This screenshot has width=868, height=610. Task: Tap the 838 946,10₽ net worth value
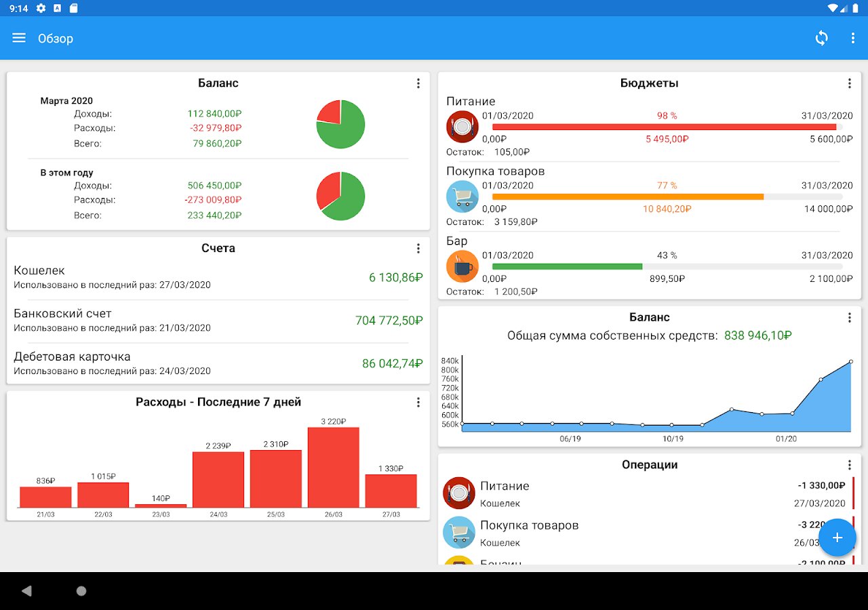(x=758, y=335)
